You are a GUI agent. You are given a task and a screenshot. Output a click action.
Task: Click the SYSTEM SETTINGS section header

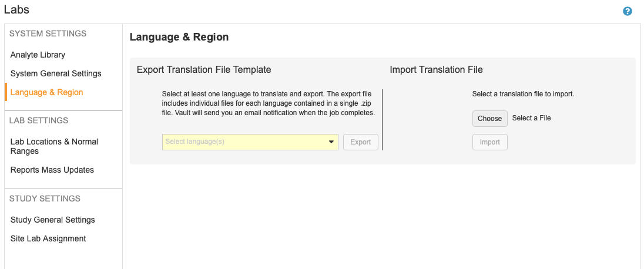pos(48,33)
